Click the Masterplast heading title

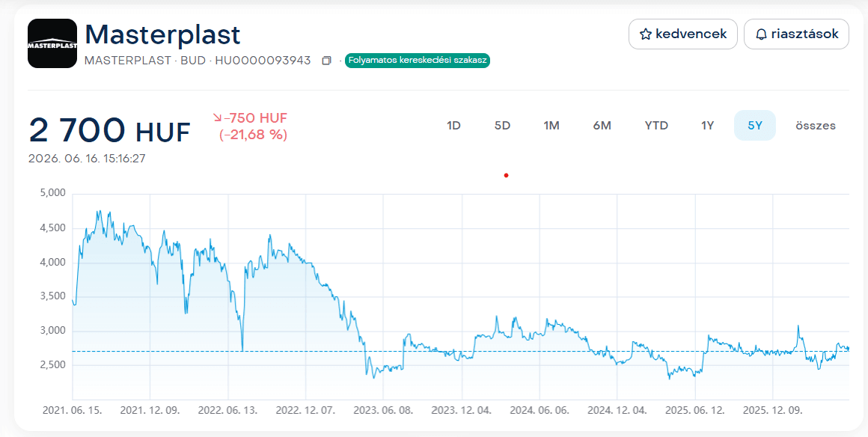pos(163,35)
